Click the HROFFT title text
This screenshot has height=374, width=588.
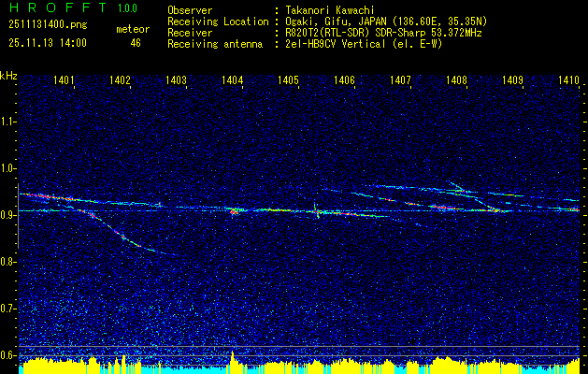tap(59, 7)
